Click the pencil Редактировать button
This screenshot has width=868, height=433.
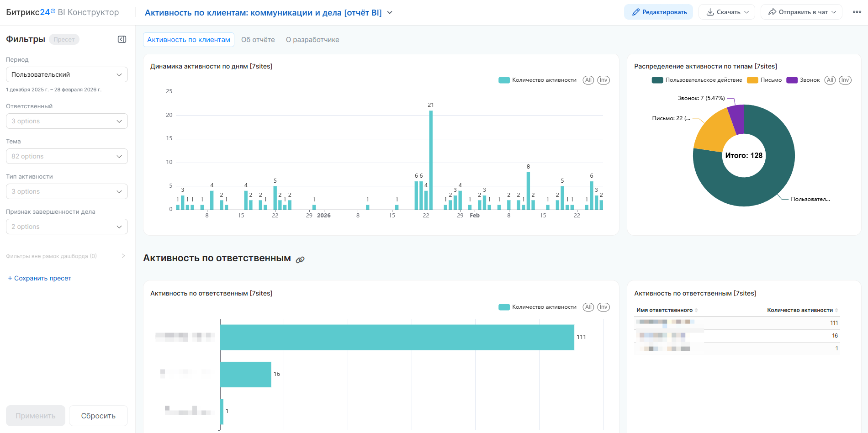pyautogui.click(x=658, y=12)
